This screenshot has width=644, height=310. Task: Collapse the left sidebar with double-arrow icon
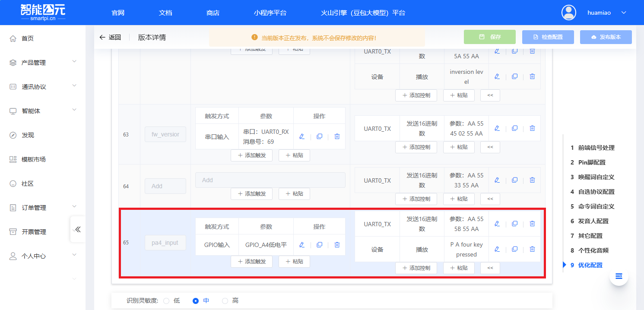point(78,229)
